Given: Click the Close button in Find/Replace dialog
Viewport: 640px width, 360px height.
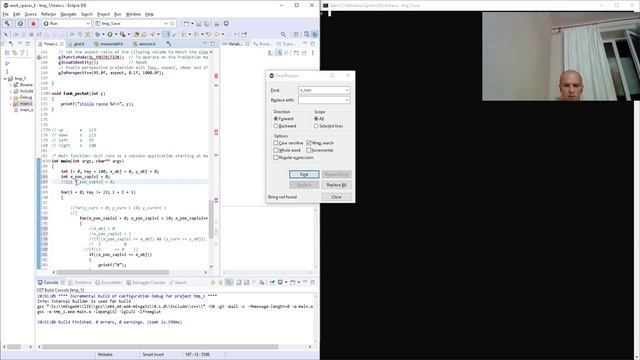Looking at the screenshot, I should tap(336, 197).
